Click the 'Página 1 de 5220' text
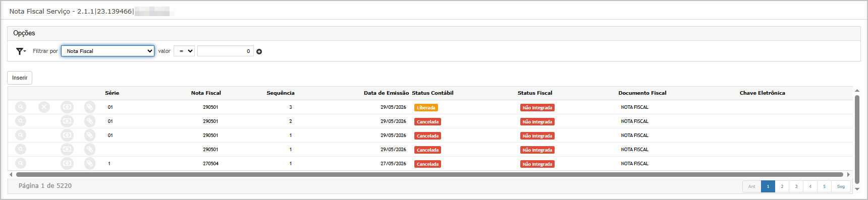 point(45,186)
